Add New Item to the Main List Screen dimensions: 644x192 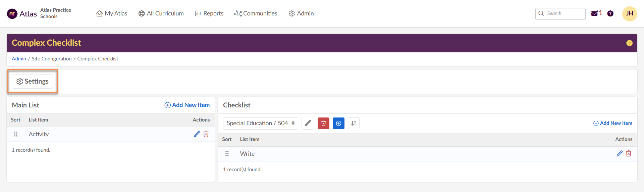point(187,105)
